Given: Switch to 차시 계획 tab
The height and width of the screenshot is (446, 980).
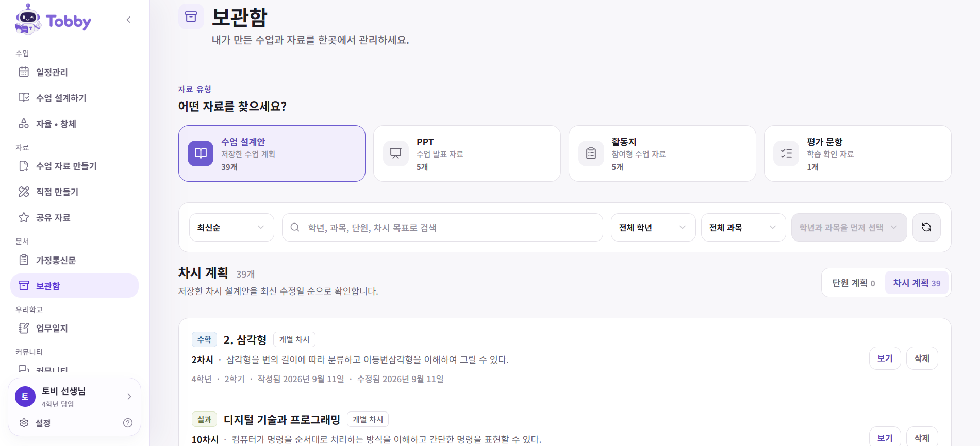Looking at the screenshot, I should click(x=917, y=283).
